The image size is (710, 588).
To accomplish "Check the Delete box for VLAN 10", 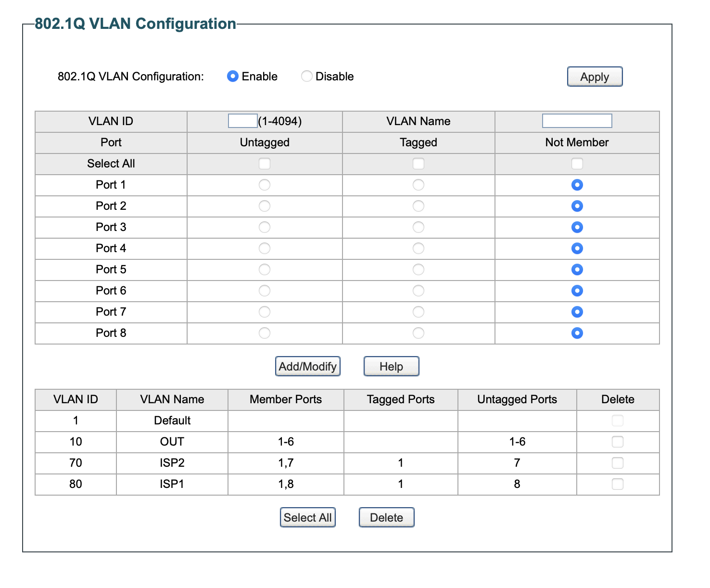I will (x=617, y=442).
